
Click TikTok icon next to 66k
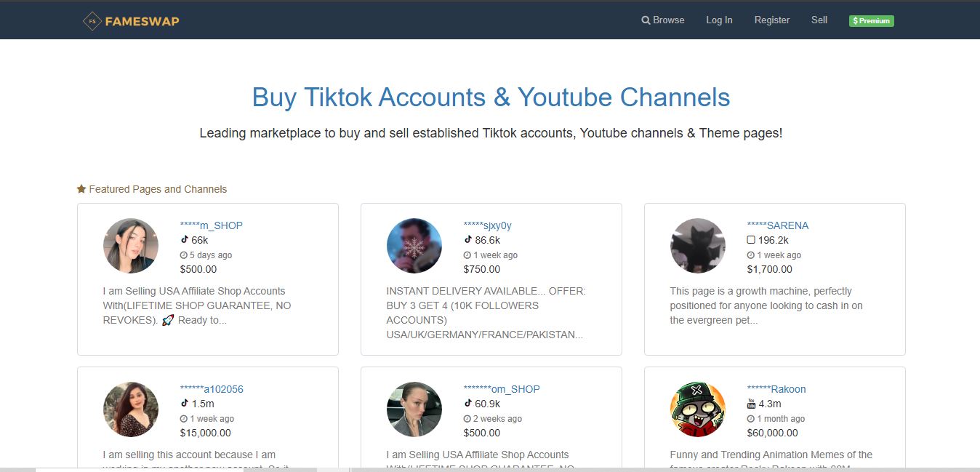184,239
